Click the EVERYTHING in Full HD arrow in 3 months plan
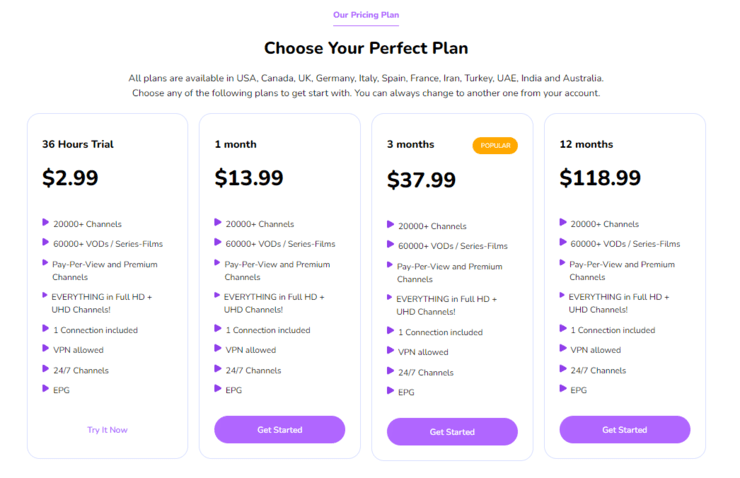Screen dimensions: 740x478 coord(391,298)
